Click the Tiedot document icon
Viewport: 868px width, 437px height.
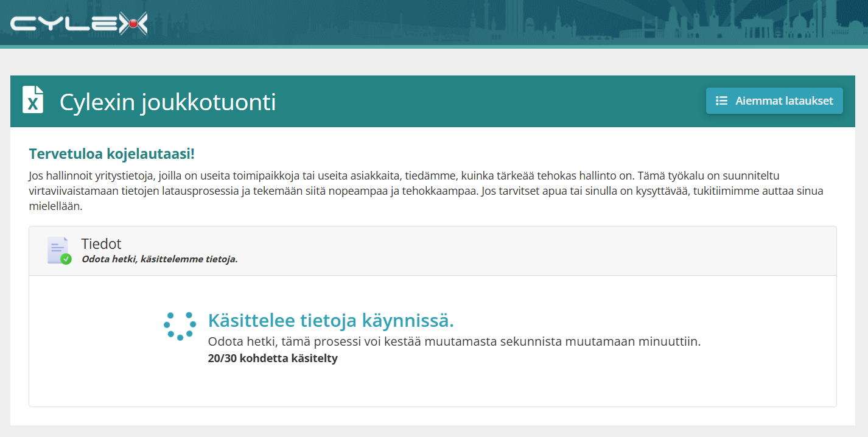tap(58, 250)
